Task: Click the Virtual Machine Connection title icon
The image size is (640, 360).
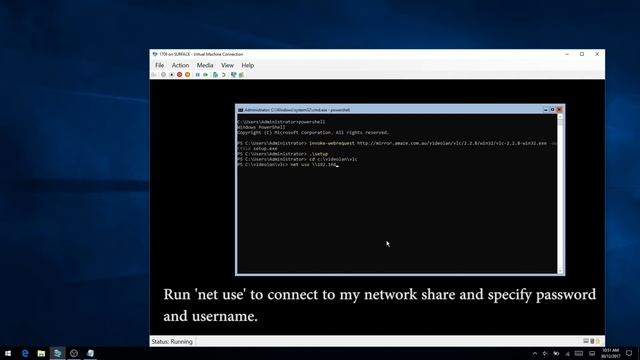Action: pyautogui.click(x=155, y=54)
